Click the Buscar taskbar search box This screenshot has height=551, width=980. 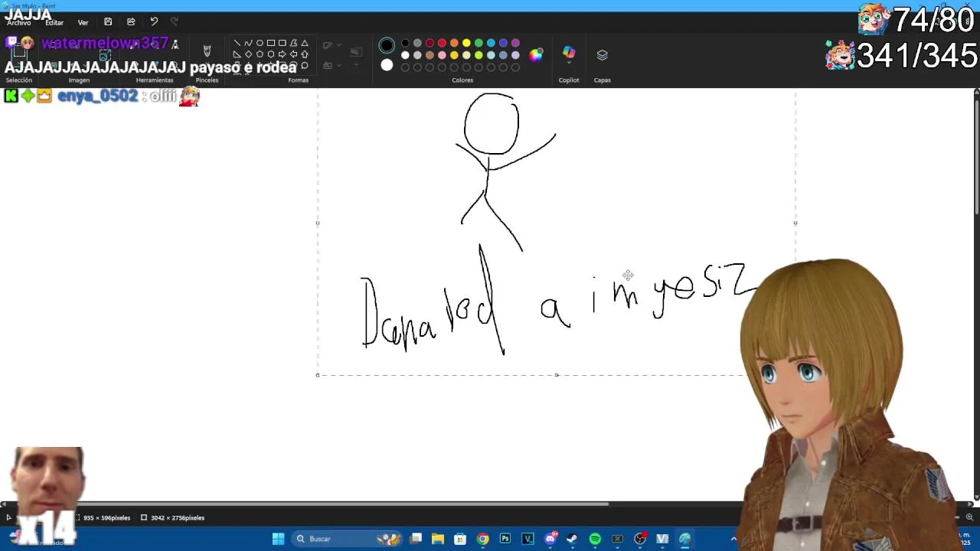click(x=348, y=539)
